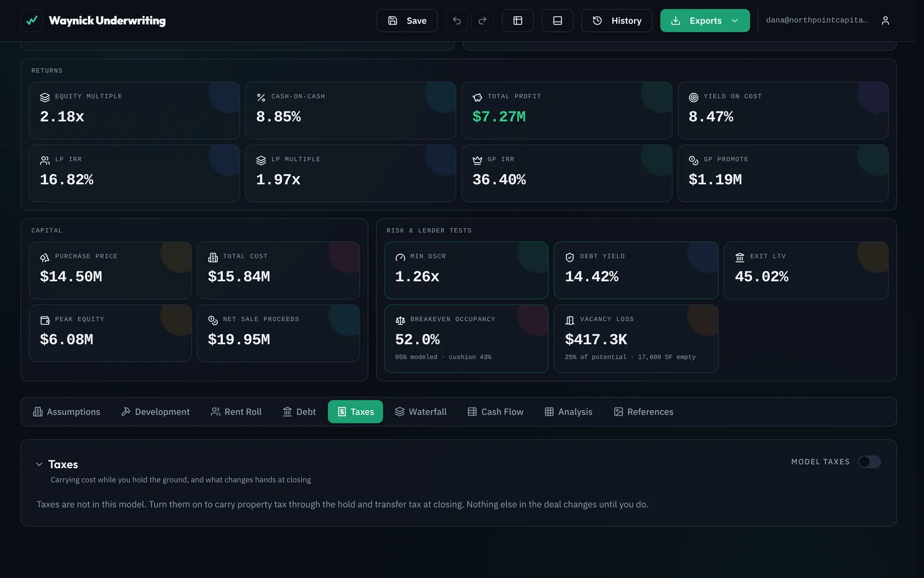Open the Analysis tab

tap(569, 412)
